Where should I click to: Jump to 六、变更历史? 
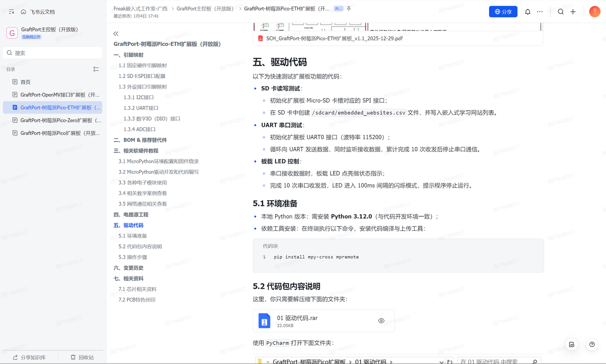click(x=128, y=268)
